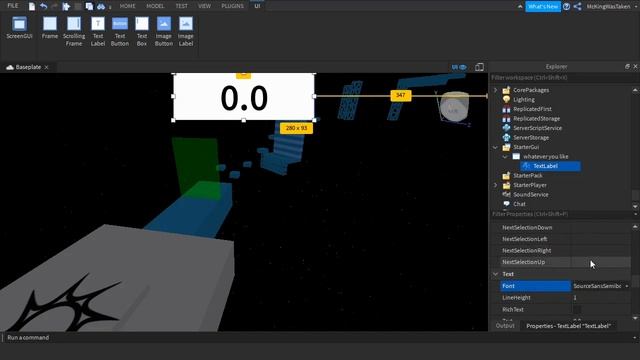Insert an Image Label
Image resolution: width=640 pixels, height=360 pixels.
(x=186, y=31)
